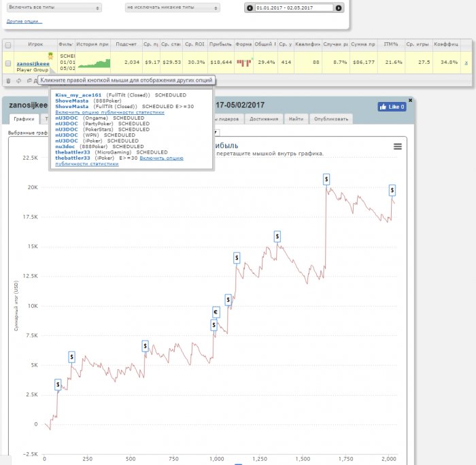Viewport: 476px width, 465px height.
Task: Click the date range input field
Action: coord(294,8)
